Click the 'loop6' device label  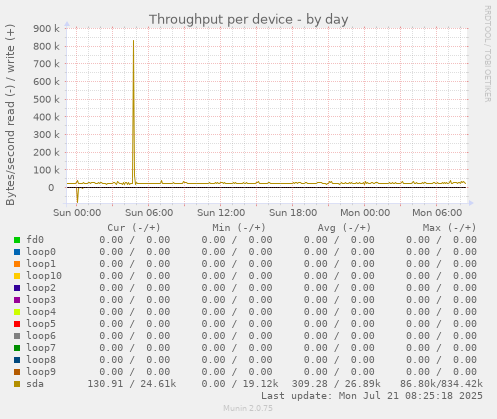(41, 336)
